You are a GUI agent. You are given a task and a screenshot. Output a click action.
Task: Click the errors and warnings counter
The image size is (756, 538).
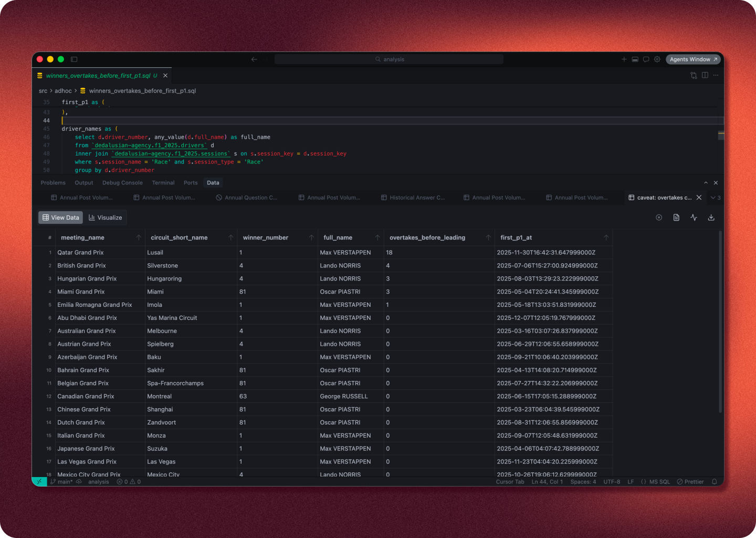tap(129, 482)
